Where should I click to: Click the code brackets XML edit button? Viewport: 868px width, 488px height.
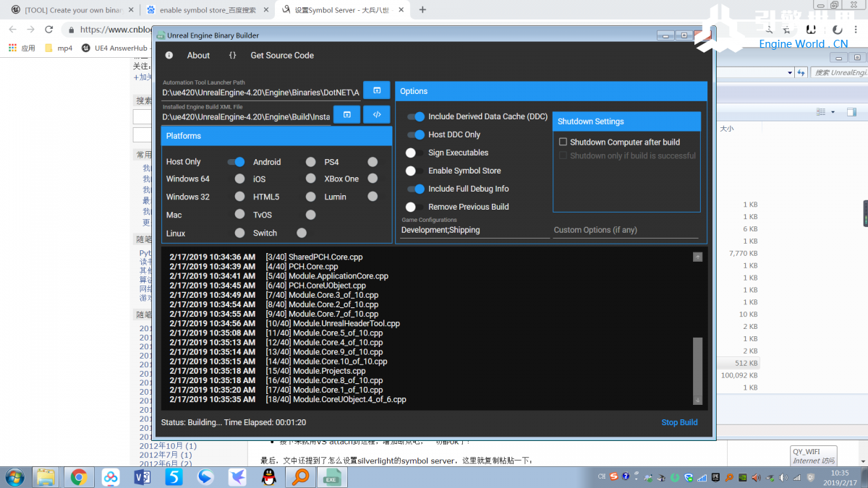pos(377,114)
